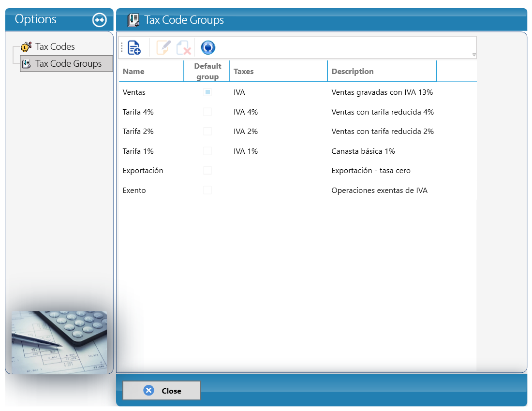
Task: Click the IVA 1% taxes cell
Action: click(246, 151)
